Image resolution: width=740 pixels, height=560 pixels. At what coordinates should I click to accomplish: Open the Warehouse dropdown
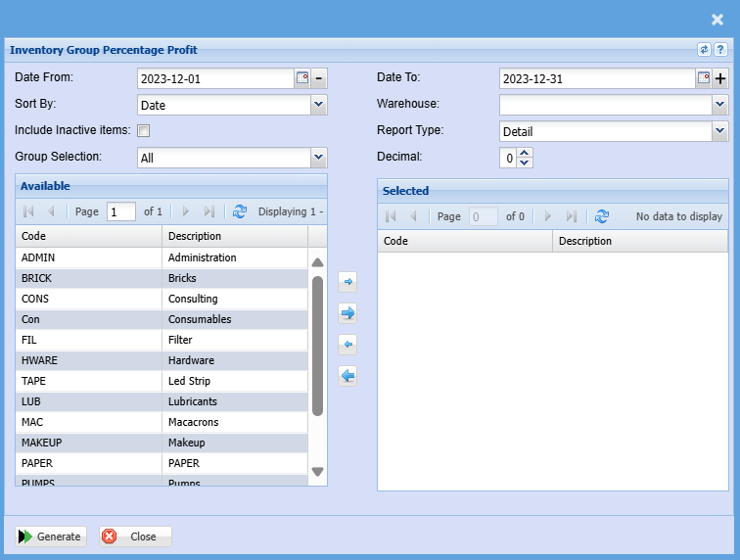720,105
